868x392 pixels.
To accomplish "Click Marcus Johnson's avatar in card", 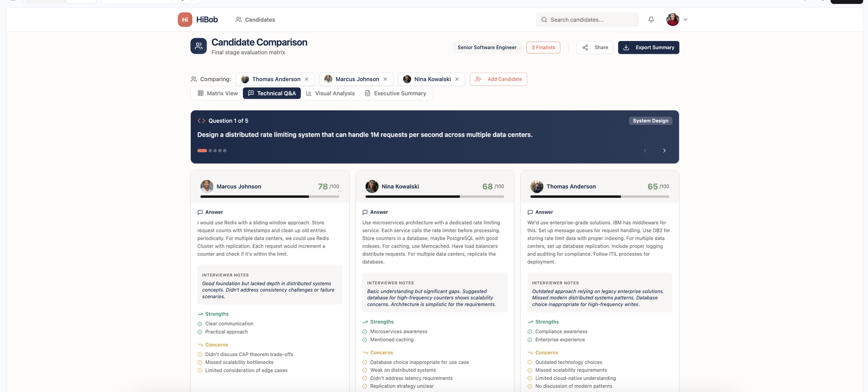I will click(x=207, y=186).
